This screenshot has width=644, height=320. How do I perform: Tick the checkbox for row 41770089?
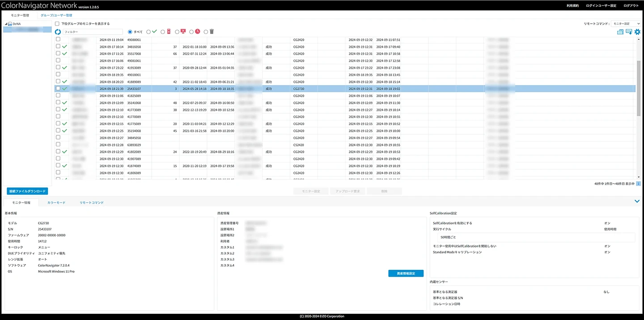(58, 116)
